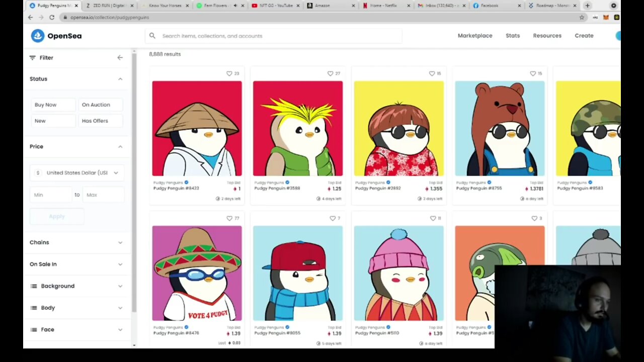Favorite Pudgy Penguin #8476 heart icon

(x=229, y=218)
